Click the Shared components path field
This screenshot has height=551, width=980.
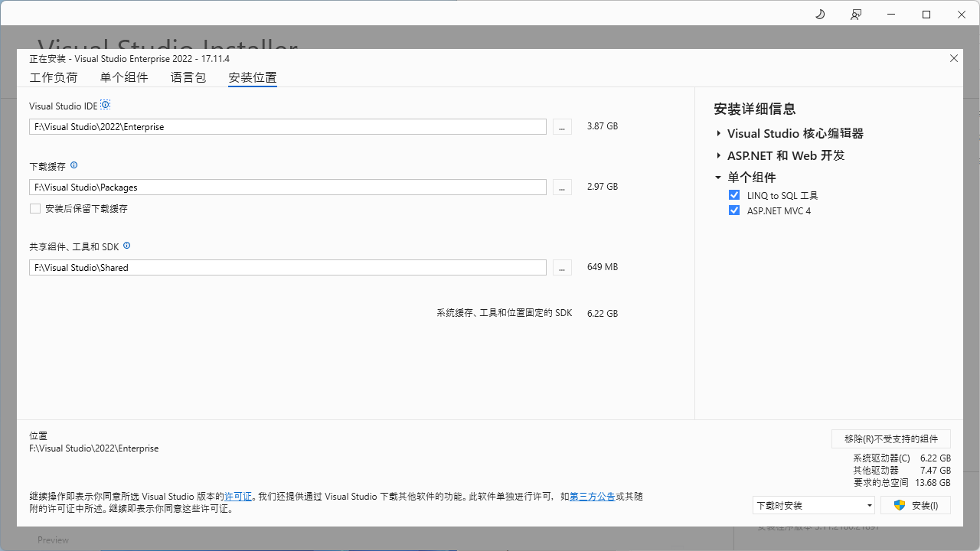coord(288,268)
